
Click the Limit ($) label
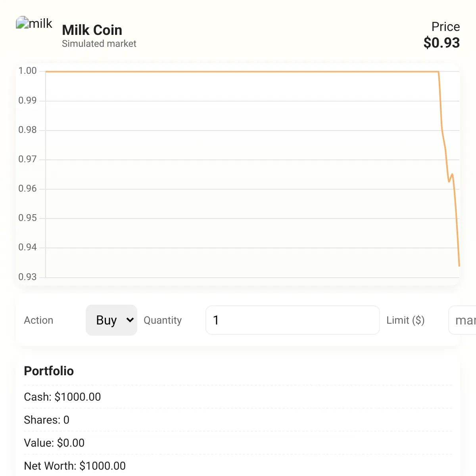coord(405,320)
